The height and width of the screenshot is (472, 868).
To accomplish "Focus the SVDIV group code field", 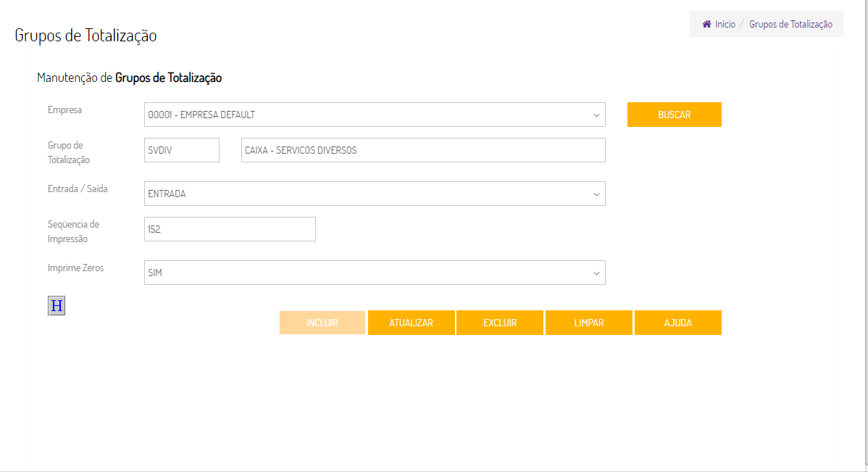I will (x=182, y=151).
